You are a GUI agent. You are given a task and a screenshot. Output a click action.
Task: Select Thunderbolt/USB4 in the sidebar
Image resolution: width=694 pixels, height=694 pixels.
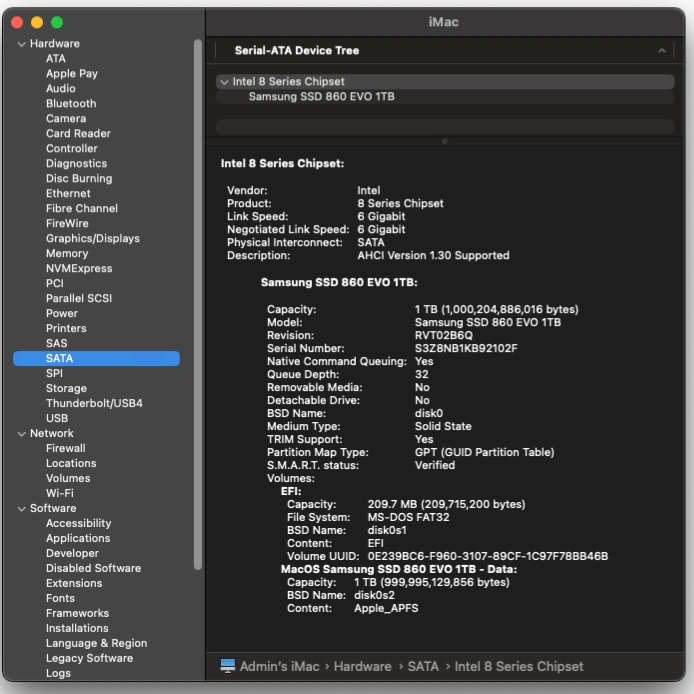94,404
